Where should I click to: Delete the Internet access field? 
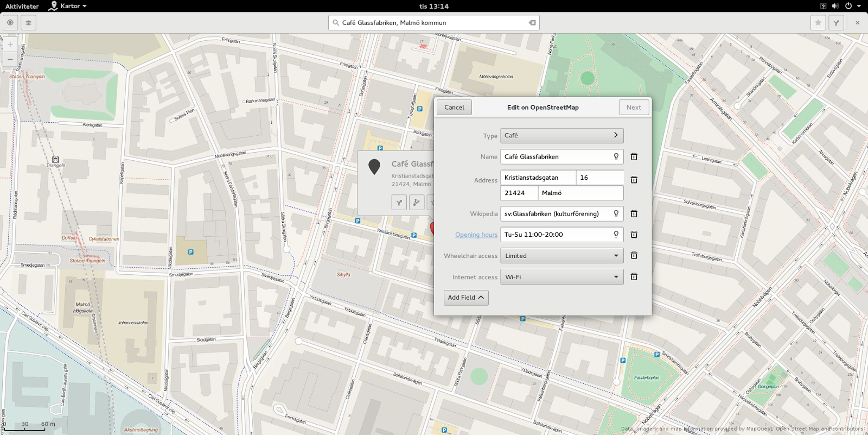634,277
